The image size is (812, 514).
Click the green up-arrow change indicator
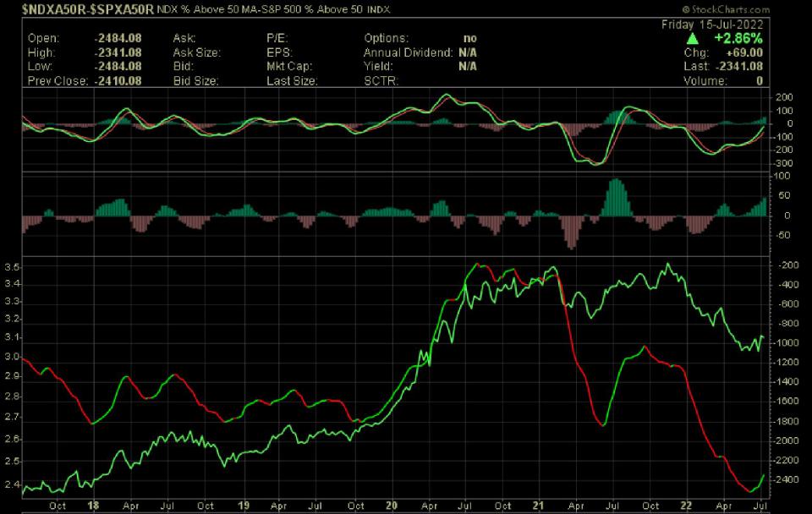[x=692, y=39]
